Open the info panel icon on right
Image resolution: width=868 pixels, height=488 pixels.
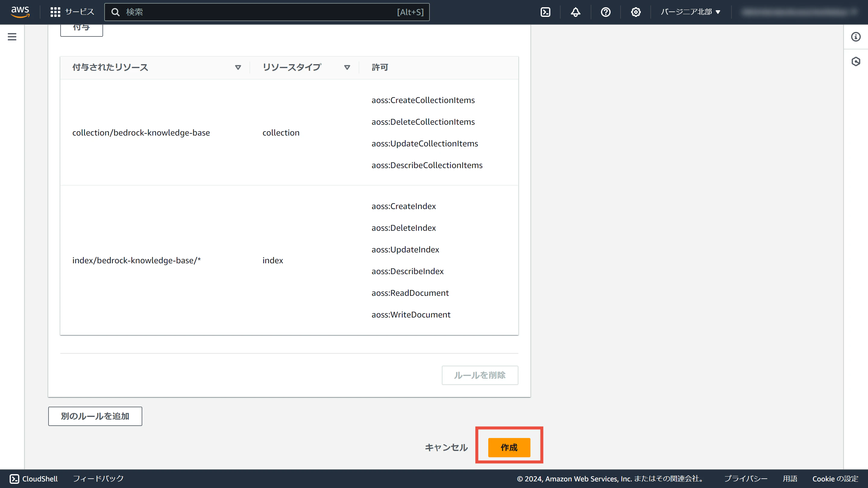click(x=856, y=37)
